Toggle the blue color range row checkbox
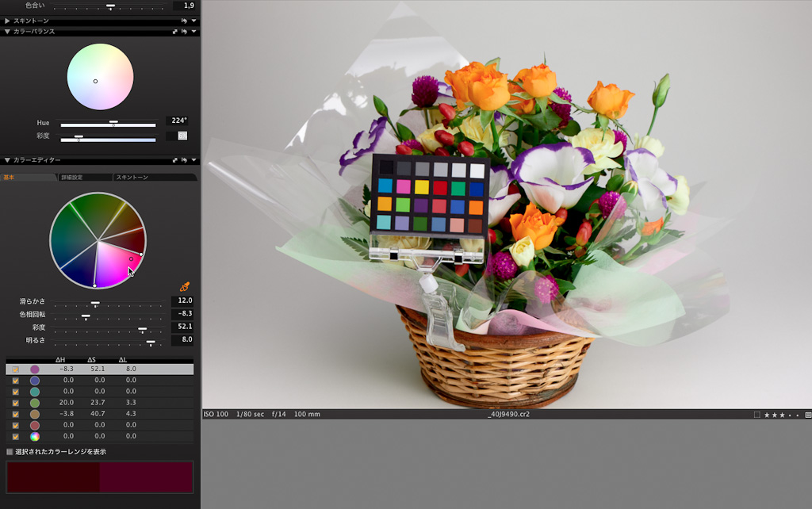The image size is (812, 509). [x=15, y=381]
